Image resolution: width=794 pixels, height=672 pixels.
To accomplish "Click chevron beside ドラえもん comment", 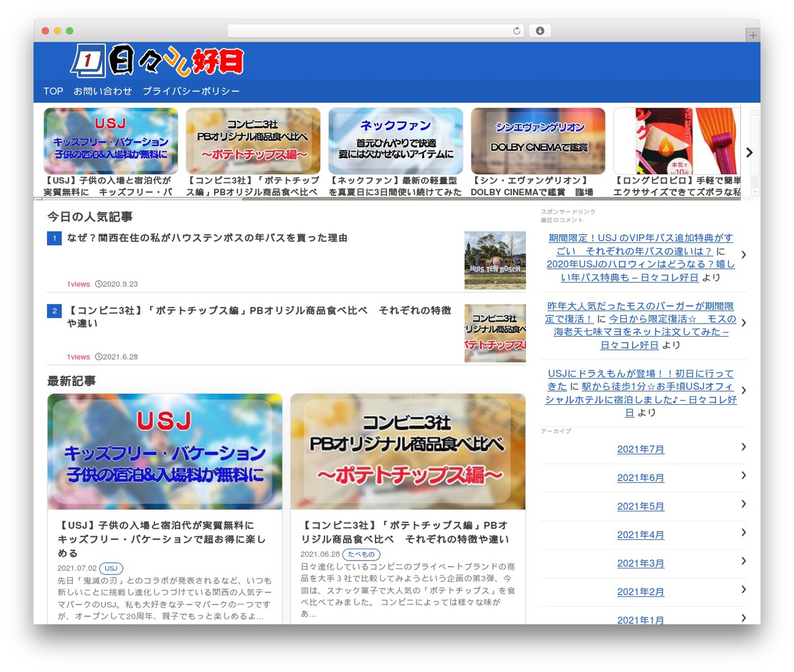I will click(x=743, y=391).
